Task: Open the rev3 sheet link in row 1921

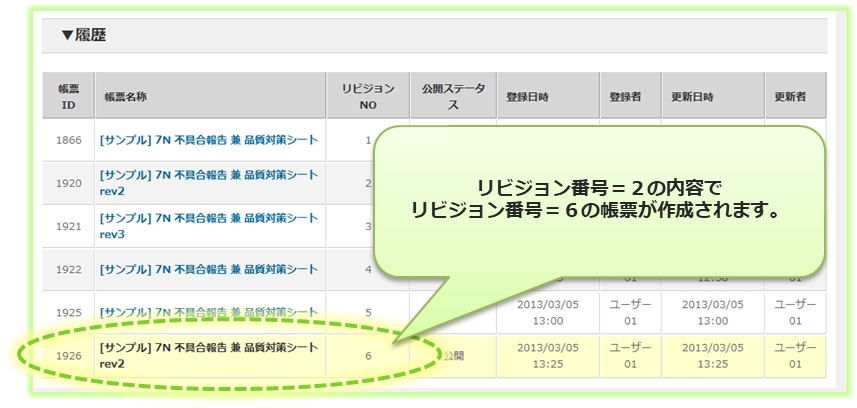Action: point(208,225)
